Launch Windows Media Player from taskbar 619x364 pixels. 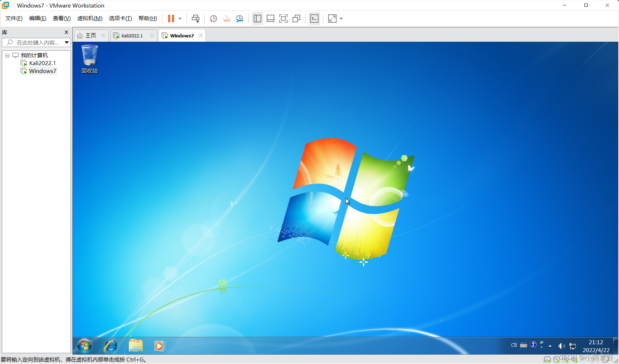click(159, 346)
